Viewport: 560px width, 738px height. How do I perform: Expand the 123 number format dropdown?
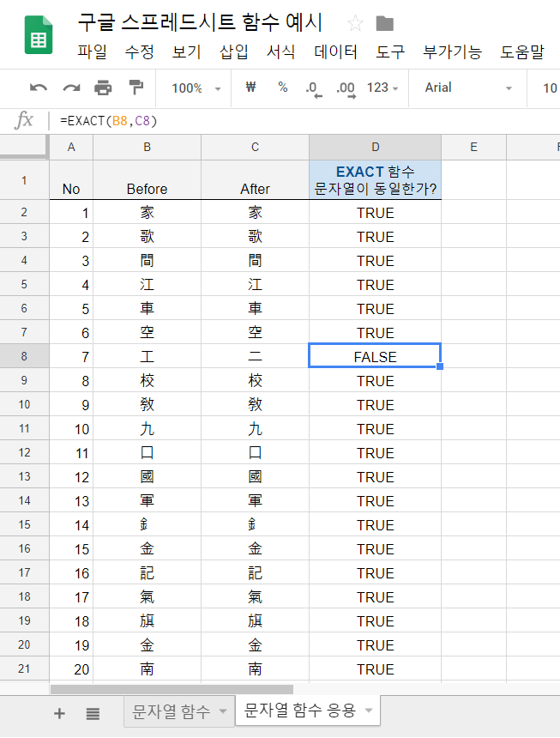[382, 88]
